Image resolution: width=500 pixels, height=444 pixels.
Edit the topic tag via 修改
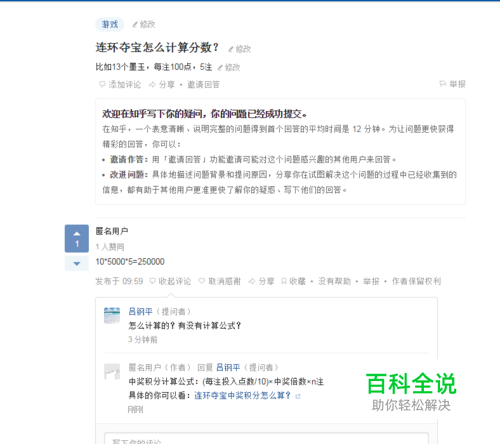(144, 24)
